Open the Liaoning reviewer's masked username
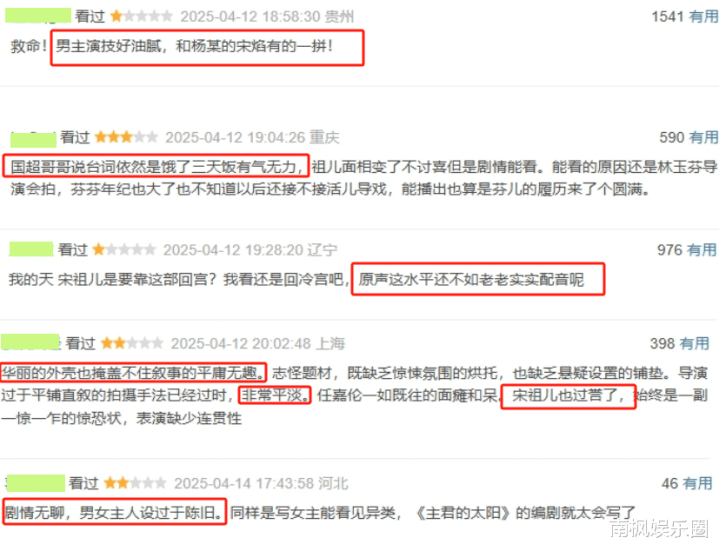The height and width of the screenshot is (551, 719). point(31,249)
